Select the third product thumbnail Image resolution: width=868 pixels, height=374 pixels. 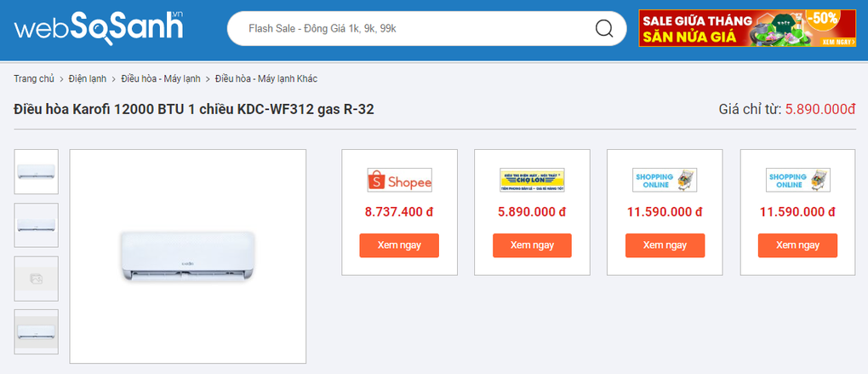(x=37, y=279)
